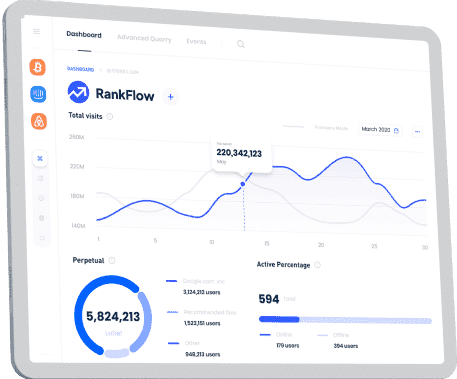Viewport: 457px width, 379px height.
Task: Click the 260M axis label
Action: [76, 137]
